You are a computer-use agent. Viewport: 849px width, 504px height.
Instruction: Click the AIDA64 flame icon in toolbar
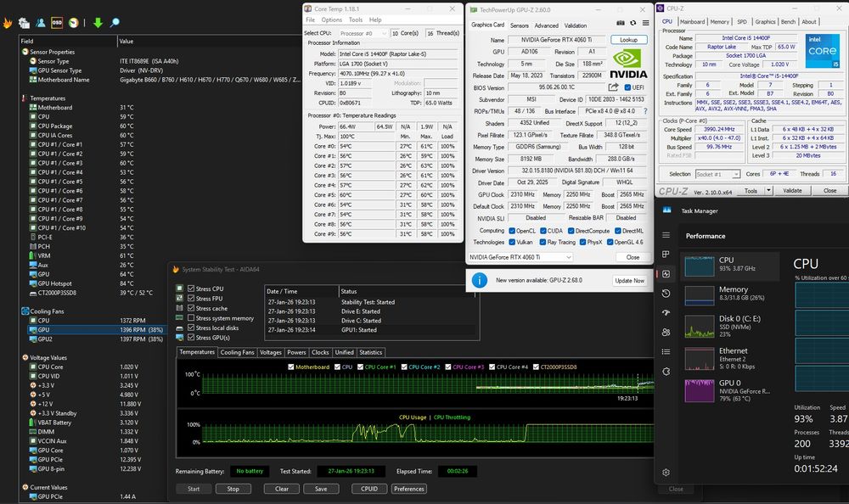coord(8,23)
